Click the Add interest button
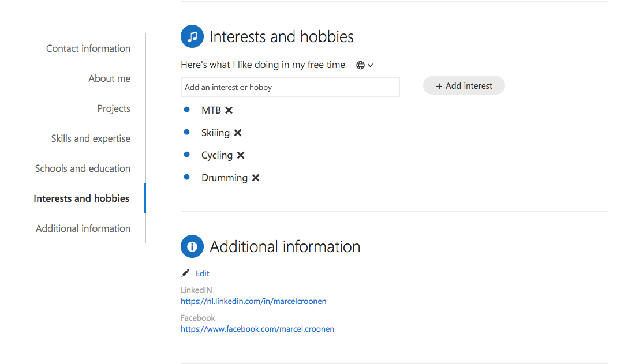The image size is (628, 364). tap(464, 86)
